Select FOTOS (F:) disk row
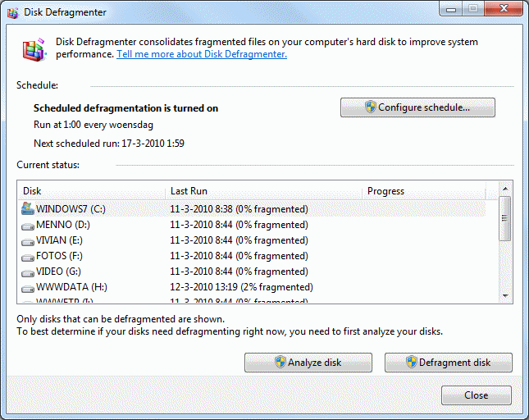Screen dimensions: 529x420 coord(252,256)
